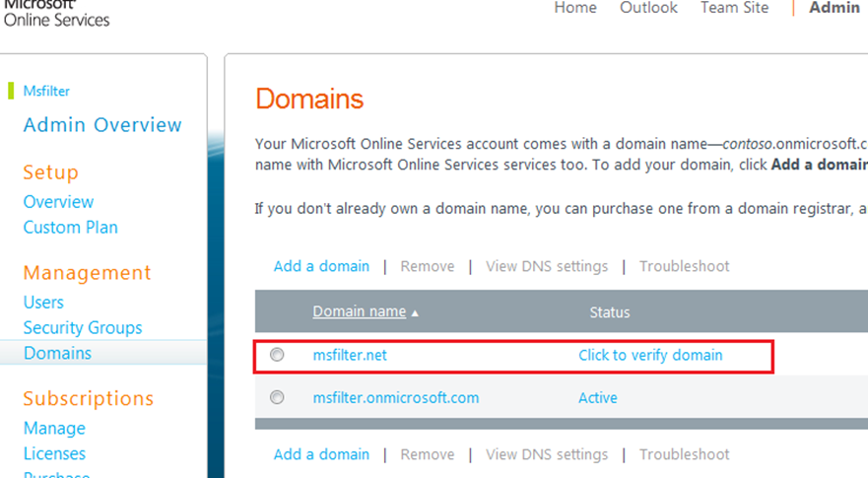Open Custom Plan in sidebar
Image resolution: width=868 pixels, height=478 pixels.
(x=70, y=227)
